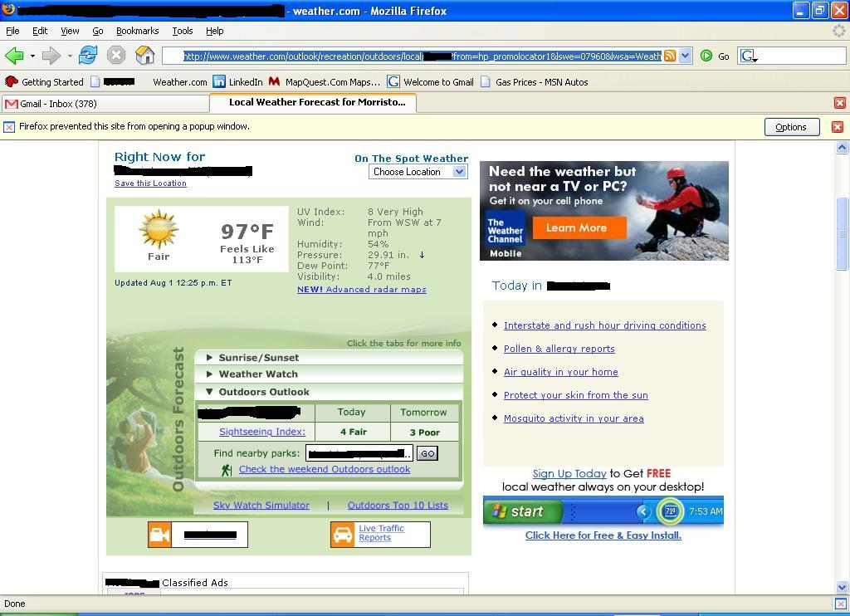Click the security icon in status bar

point(841,604)
